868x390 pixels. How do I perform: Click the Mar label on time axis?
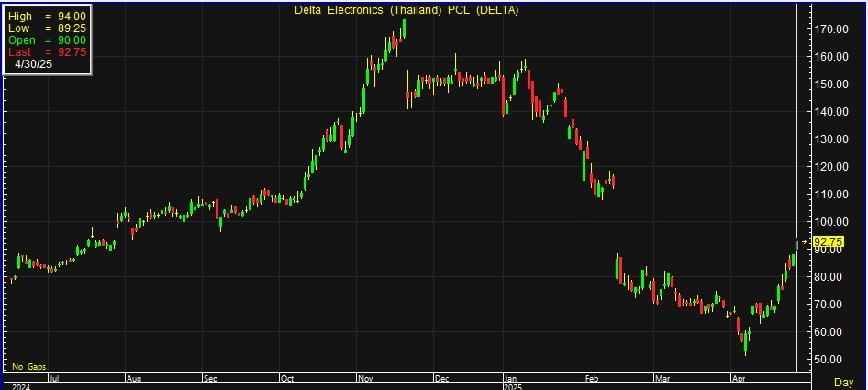click(662, 379)
